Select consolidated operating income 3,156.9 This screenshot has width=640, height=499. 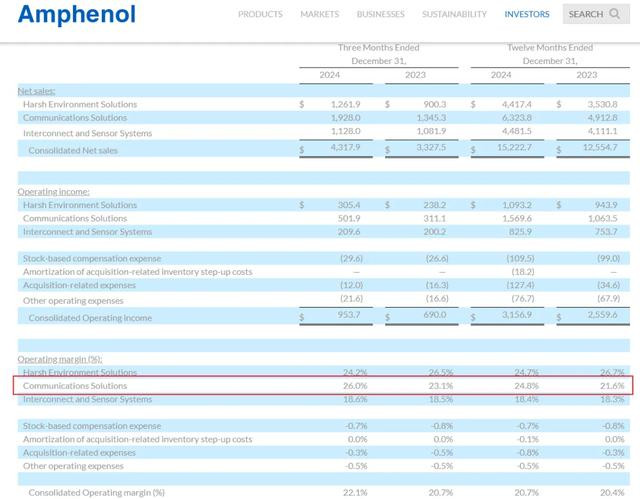[517, 315]
